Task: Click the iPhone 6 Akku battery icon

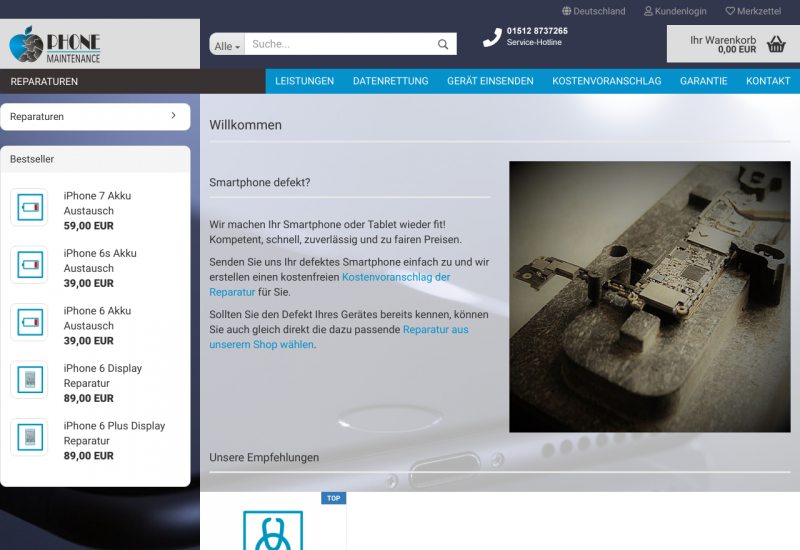Action: [x=29, y=323]
